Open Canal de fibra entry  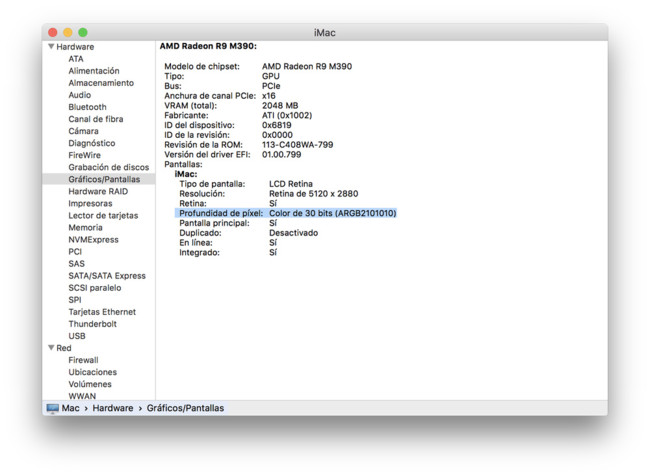[96, 119]
